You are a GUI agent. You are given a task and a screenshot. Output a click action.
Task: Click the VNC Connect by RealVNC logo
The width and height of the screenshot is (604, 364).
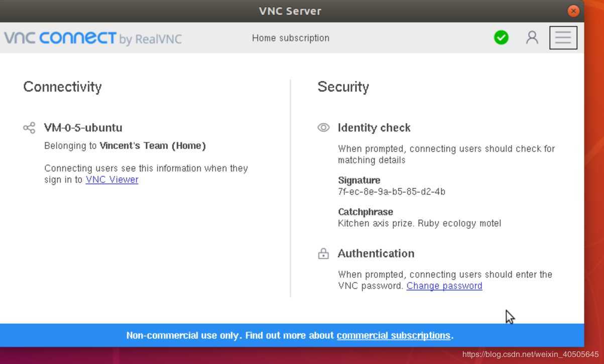[93, 38]
